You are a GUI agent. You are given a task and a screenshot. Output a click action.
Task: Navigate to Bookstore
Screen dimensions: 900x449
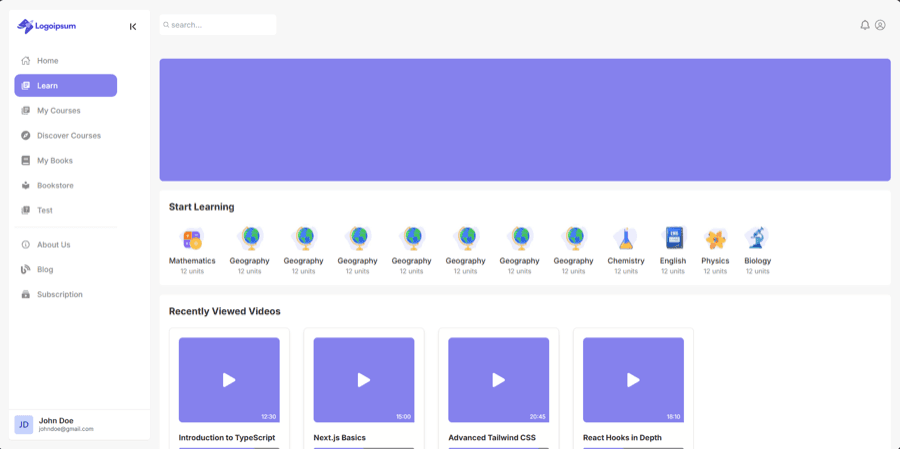click(65, 185)
